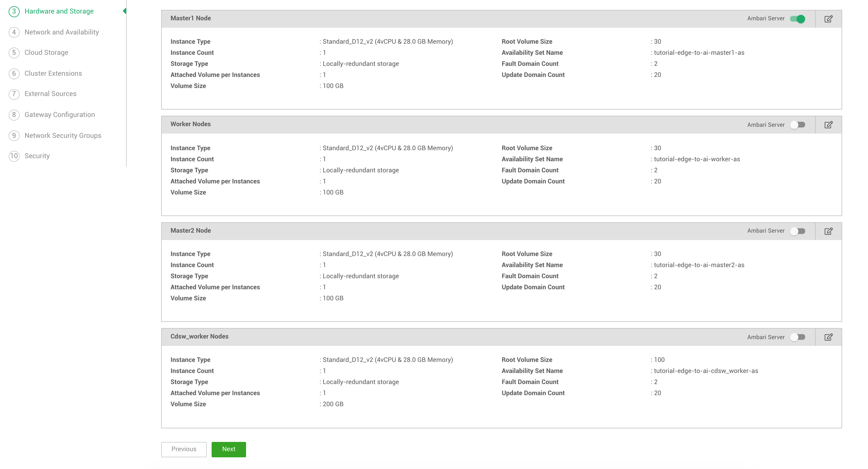Open the External Sources step
The width and height of the screenshot is (868, 469).
tap(50, 94)
